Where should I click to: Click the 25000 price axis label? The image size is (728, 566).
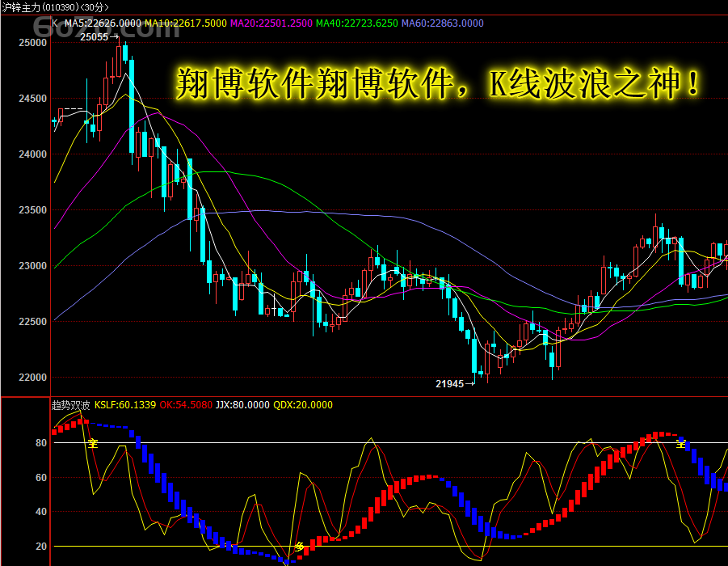pos(32,43)
